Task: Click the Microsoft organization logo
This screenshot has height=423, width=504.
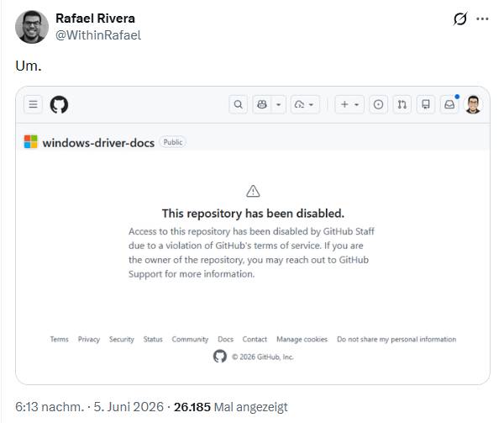Action: click(x=31, y=142)
